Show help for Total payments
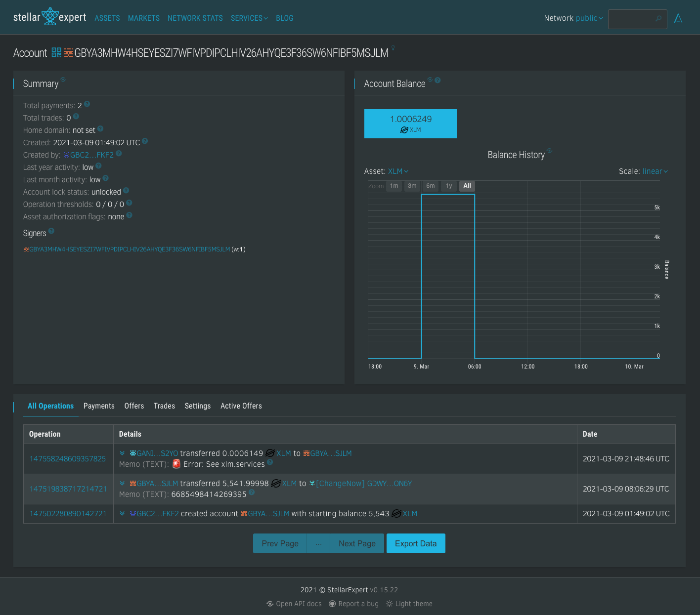This screenshot has height=615, width=700. pos(87,104)
